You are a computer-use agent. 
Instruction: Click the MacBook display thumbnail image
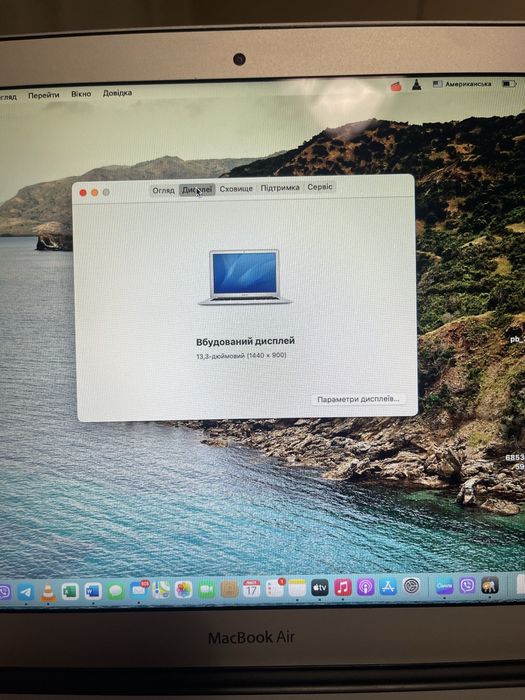click(x=245, y=278)
